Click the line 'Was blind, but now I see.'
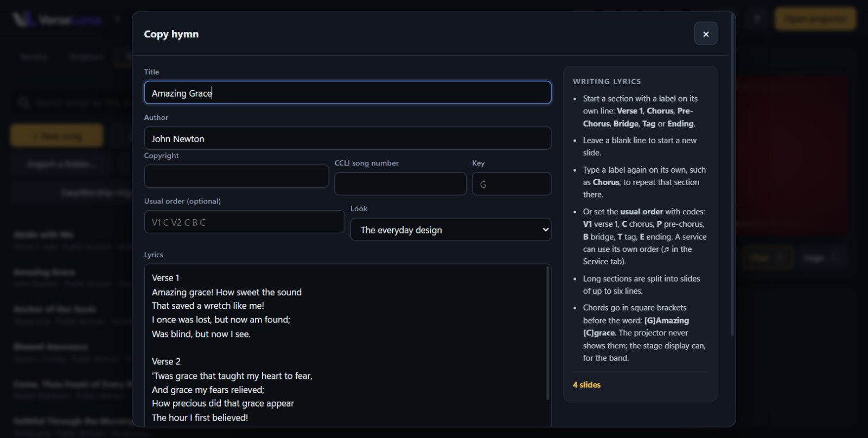 click(x=201, y=334)
